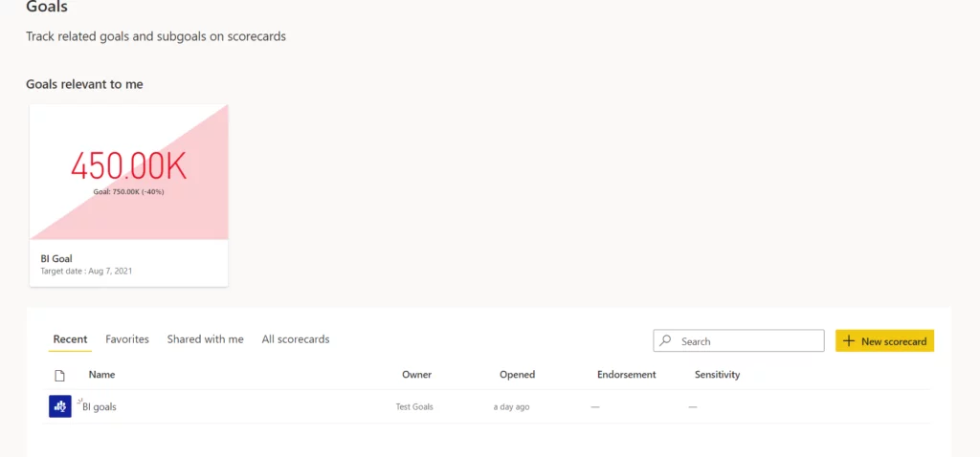Viewport: 980px width, 457px height.
Task: Click the Endorsement column header
Action: (626, 375)
